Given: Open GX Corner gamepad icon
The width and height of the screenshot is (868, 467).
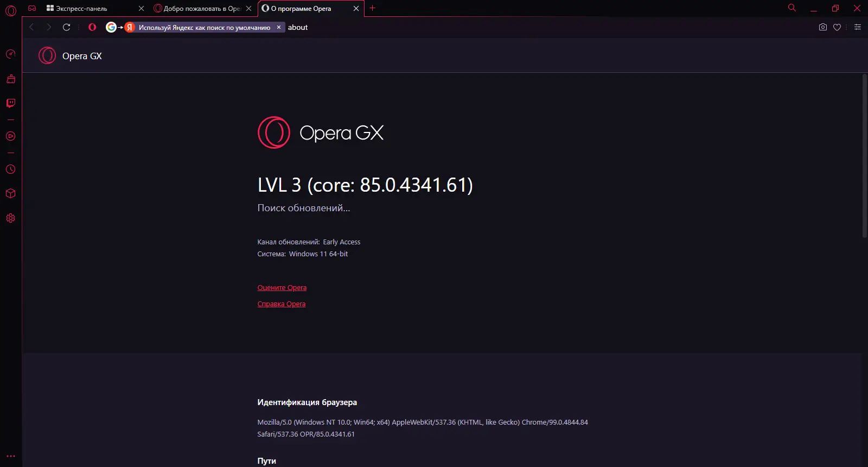Looking at the screenshot, I should 32,8.
